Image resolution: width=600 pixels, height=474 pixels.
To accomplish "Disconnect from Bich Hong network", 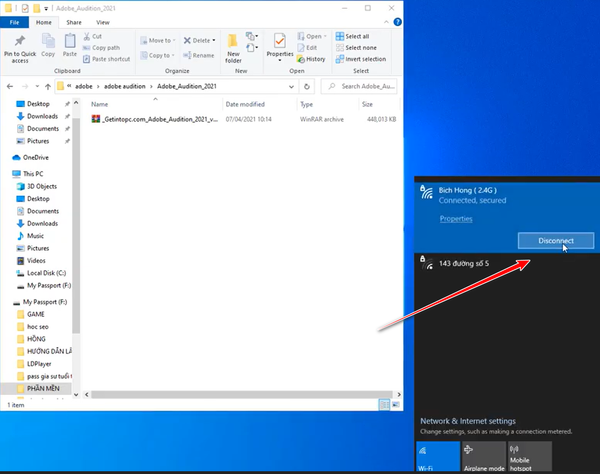I will coord(556,241).
